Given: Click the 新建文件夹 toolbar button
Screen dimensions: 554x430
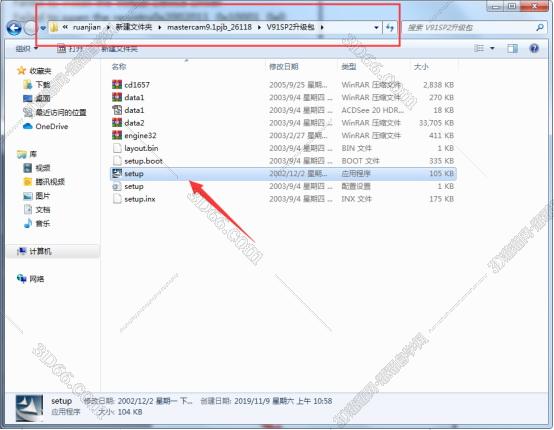Looking at the screenshot, I should point(120,49).
